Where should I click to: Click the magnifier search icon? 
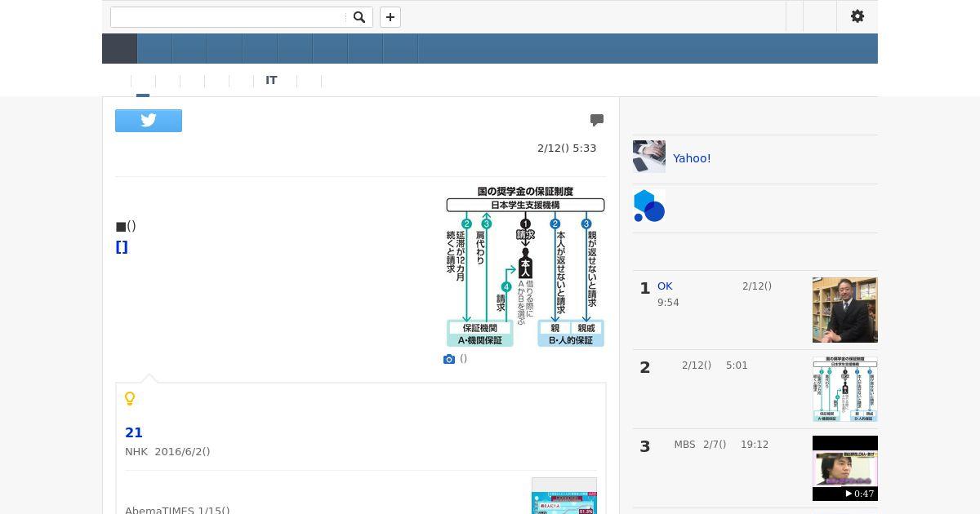(359, 17)
